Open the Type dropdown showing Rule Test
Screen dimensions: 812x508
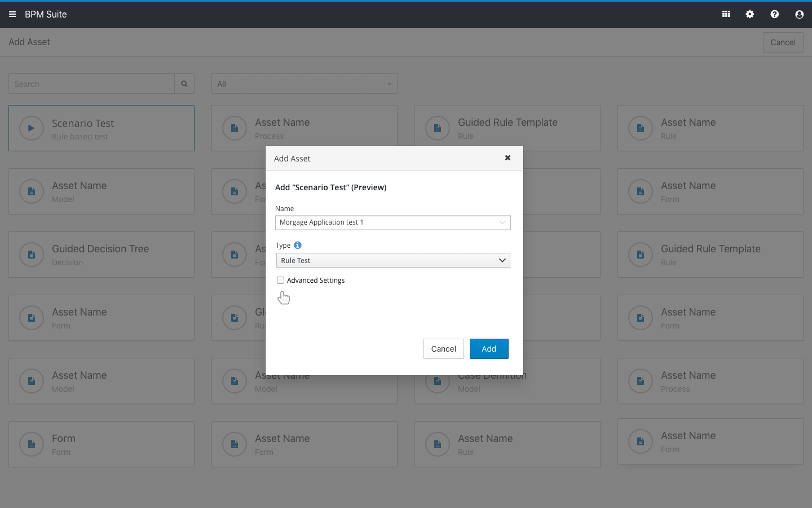(393, 260)
